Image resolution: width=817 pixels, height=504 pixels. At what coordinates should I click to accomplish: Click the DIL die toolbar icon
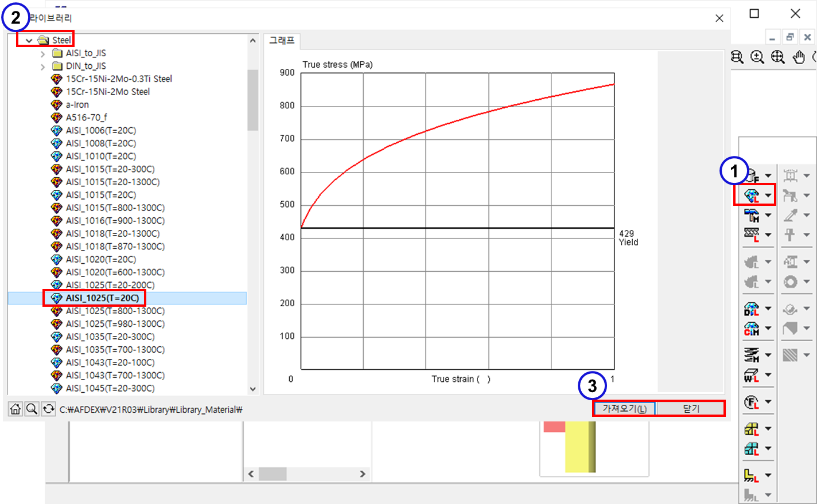752,308
